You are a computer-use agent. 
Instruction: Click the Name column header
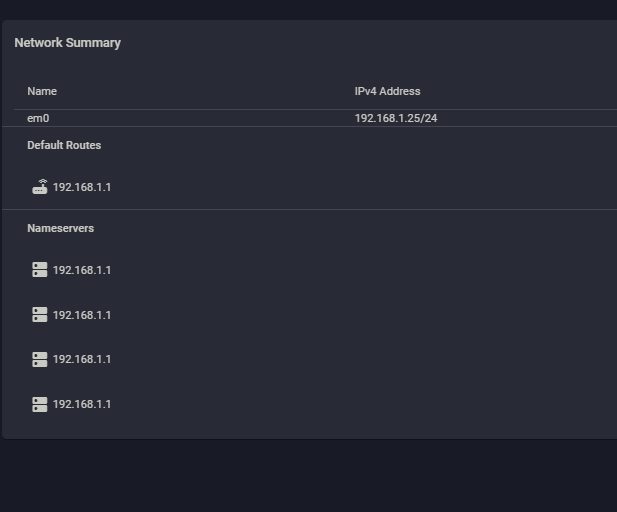pos(42,91)
